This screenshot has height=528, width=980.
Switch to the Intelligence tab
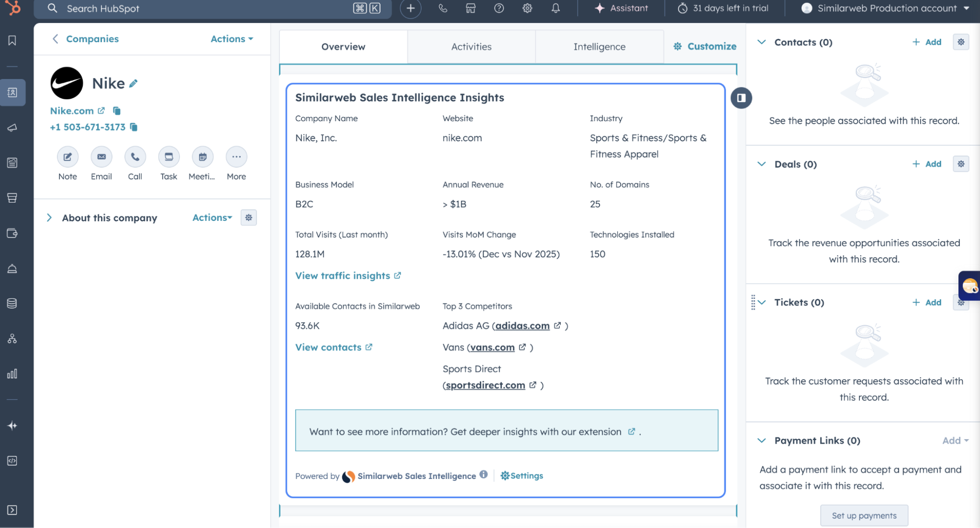coord(599,47)
